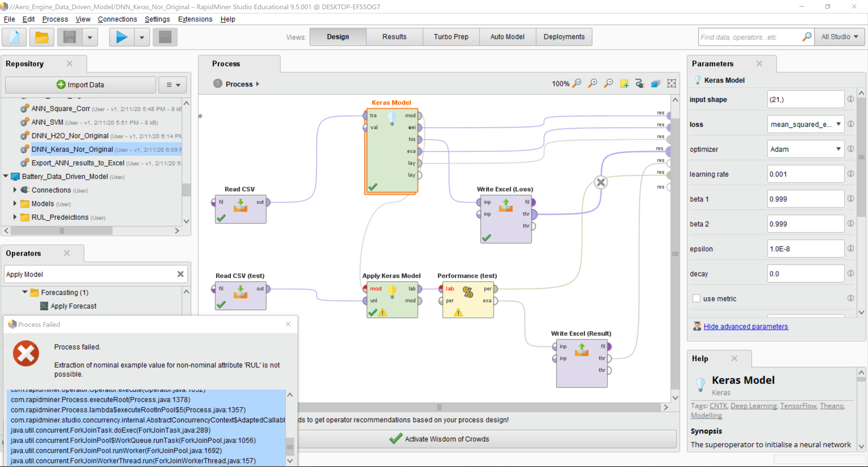Auto-wire operators using the connection icon
Screen dimensions: 868x467
(640, 83)
